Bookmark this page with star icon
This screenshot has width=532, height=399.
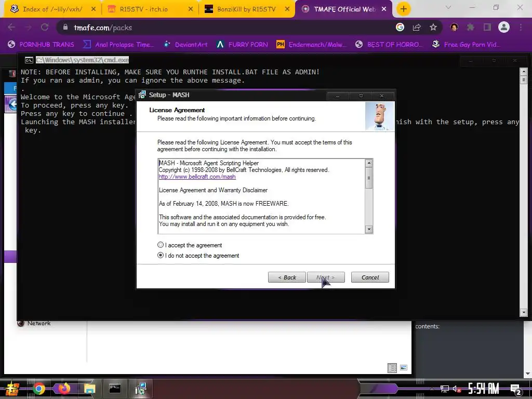433,27
